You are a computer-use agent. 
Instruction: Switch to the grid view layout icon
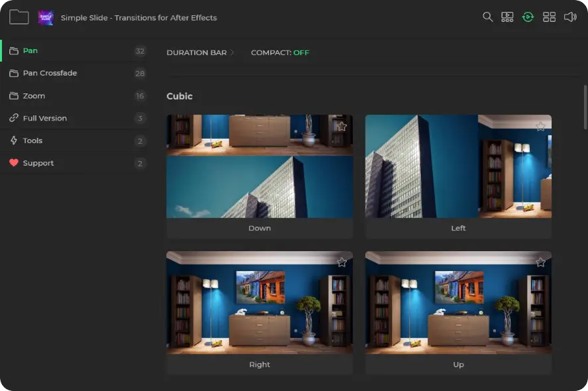(549, 17)
